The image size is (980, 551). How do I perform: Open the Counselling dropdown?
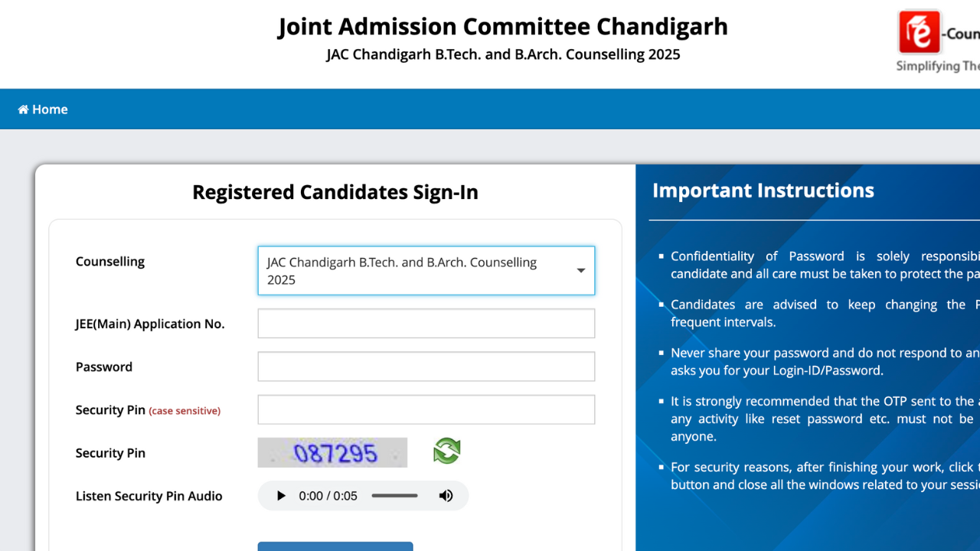point(426,271)
